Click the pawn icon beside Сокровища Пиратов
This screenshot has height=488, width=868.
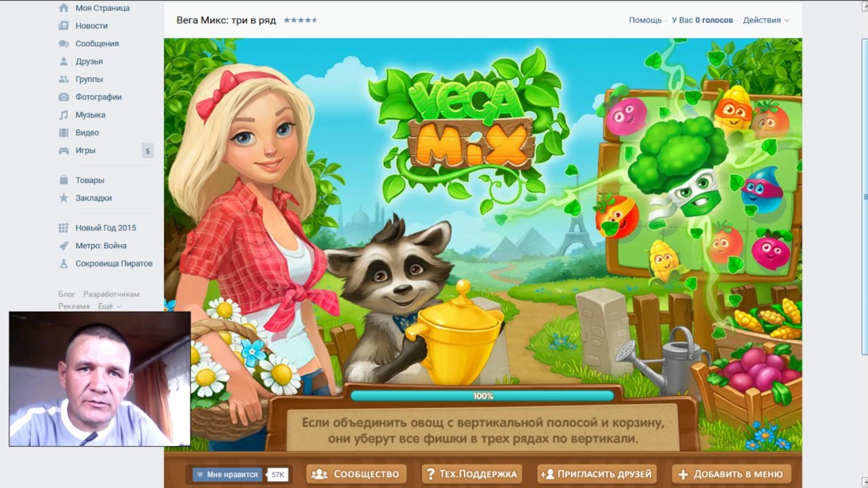[x=64, y=263]
